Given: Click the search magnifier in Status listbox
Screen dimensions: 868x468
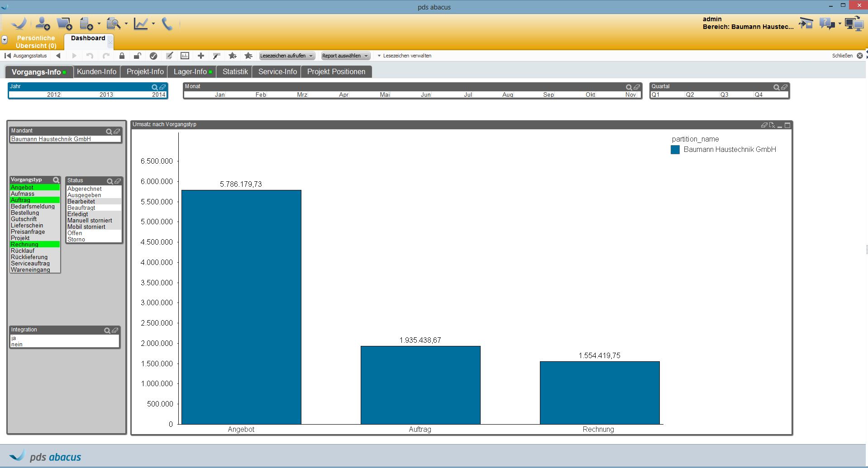Looking at the screenshot, I should point(110,181).
